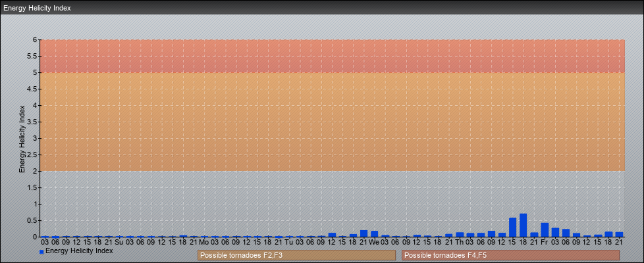The width and height of the screenshot is (644, 263).
Task: Toggle the Energy Helicity Index legend label
Action: tap(79, 251)
